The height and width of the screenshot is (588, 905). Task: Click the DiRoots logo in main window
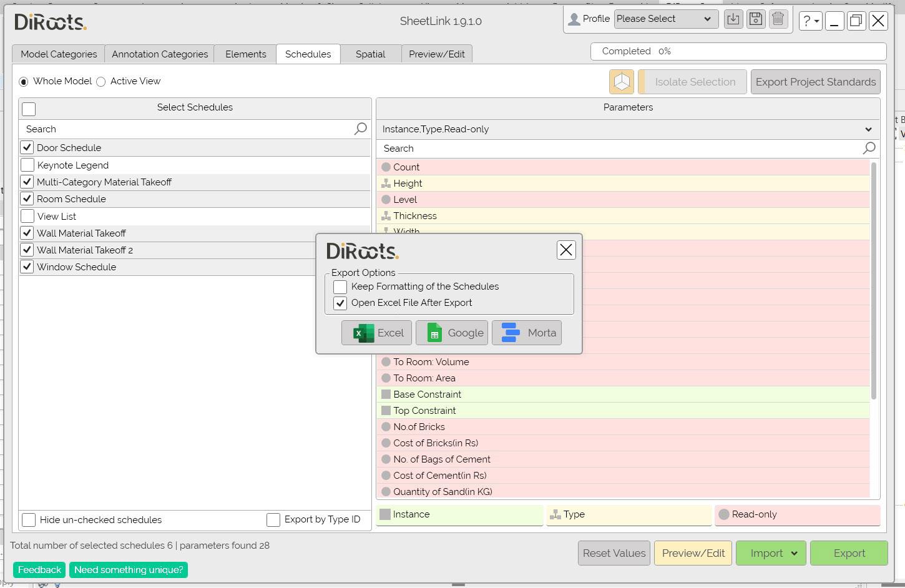click(x=51, y=22)
